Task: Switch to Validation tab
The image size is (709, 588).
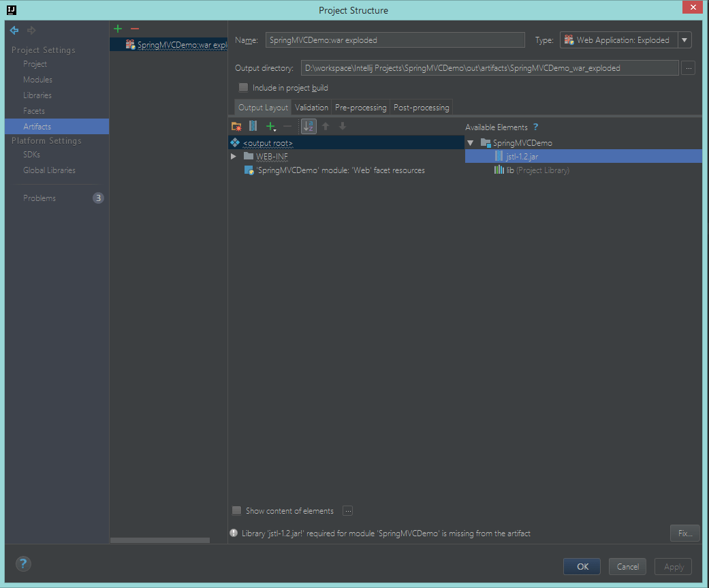Action: click(311, 108)
